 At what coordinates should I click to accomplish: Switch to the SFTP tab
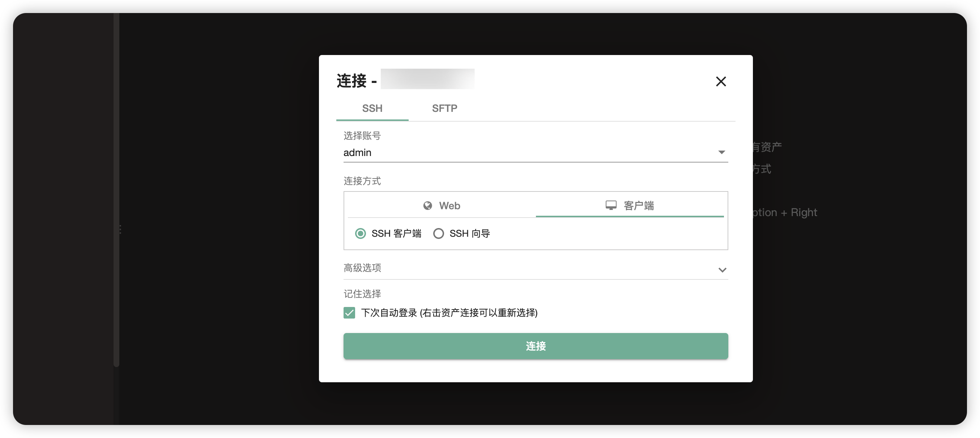point(444,109)
